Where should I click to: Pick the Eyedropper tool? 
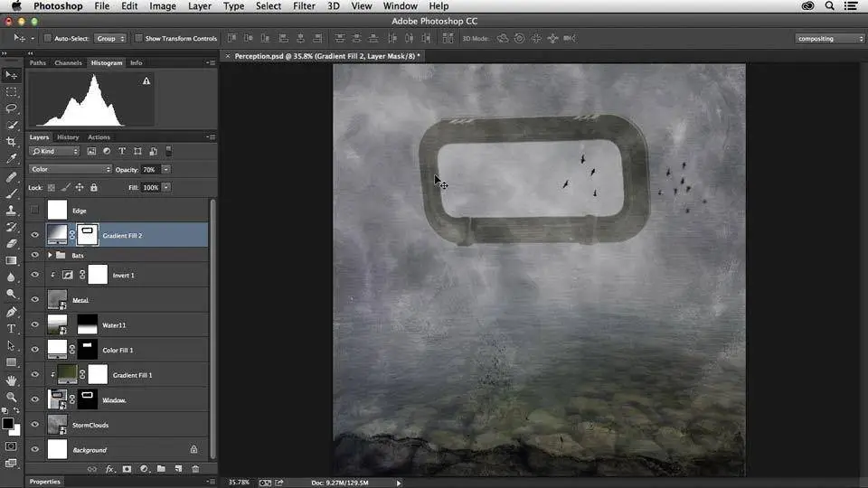tap(12, 159)
